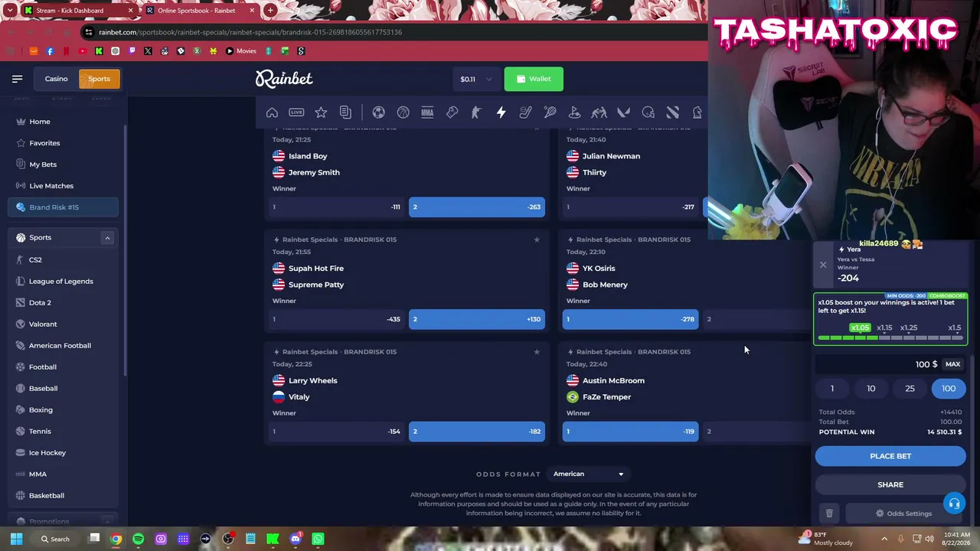The width and height of the screenshot is (980, 551).
Task: Open the Windows Start menu
Action: point(16,539)
